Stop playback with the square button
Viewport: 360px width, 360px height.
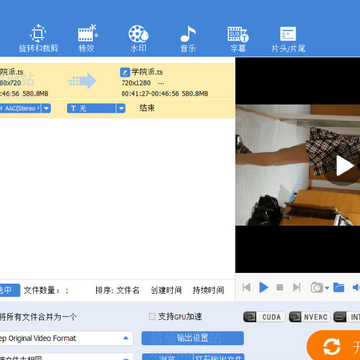coord(280,287)
